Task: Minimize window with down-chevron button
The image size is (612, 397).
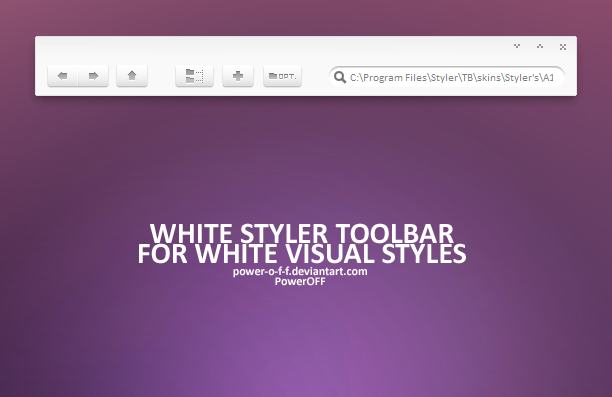Action: (517, 46)
